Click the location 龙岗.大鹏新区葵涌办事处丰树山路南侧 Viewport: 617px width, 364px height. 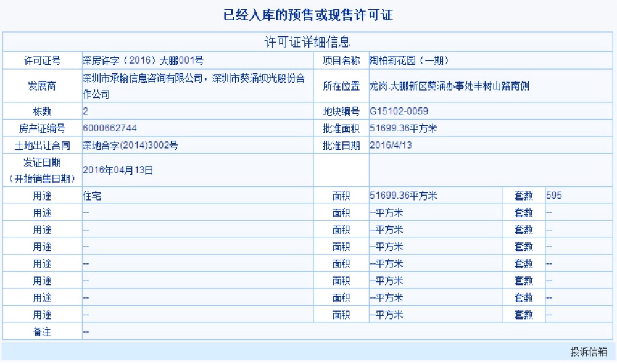coord(428,86)
